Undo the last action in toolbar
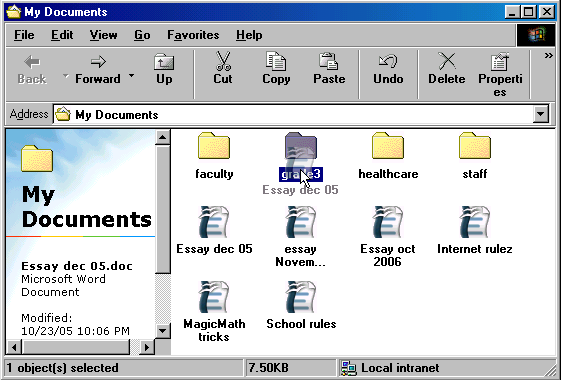The image size is (561, 380). tap(388, 70)
